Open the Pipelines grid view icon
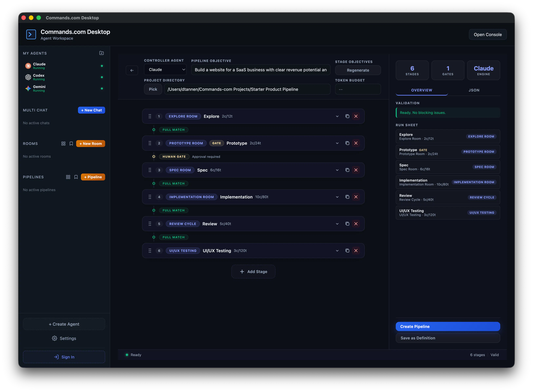The image size is (533, 392). (x=68, y=177)
